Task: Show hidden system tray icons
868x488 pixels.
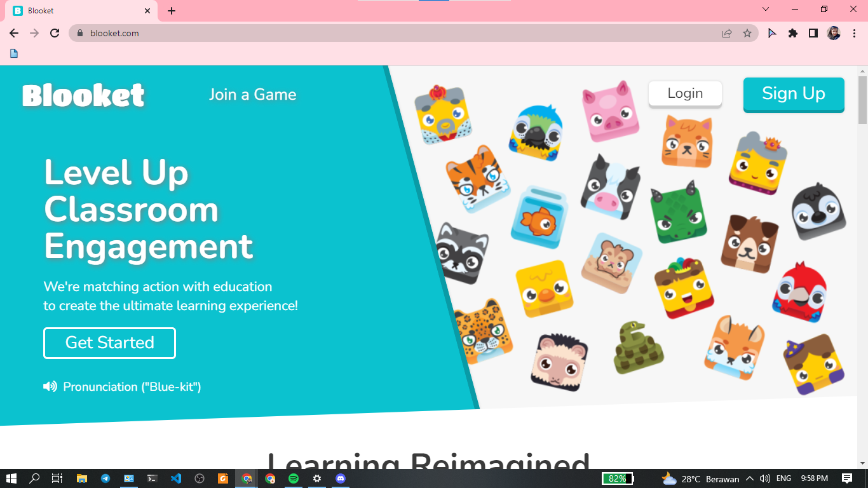Action: tap(750, 478)
